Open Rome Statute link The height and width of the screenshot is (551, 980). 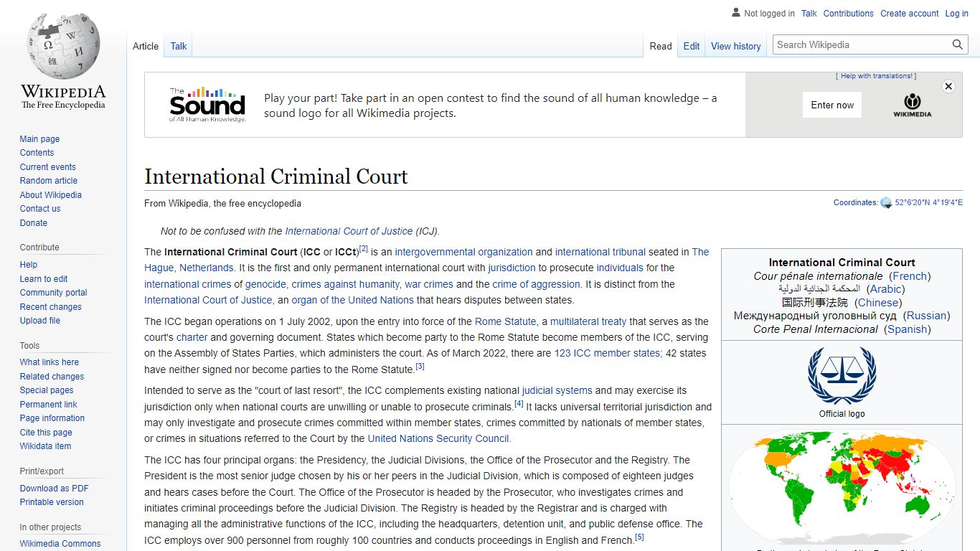(x=505, y=321)
